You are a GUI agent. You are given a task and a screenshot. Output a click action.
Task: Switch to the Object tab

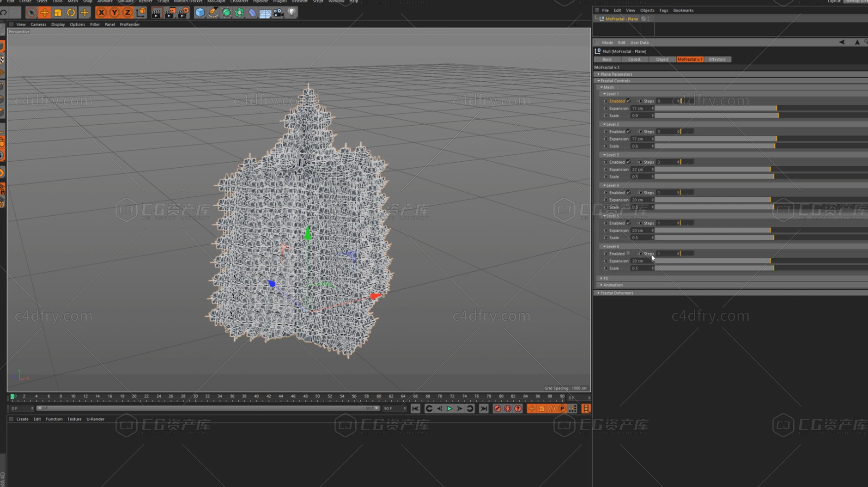click(662, 59)
